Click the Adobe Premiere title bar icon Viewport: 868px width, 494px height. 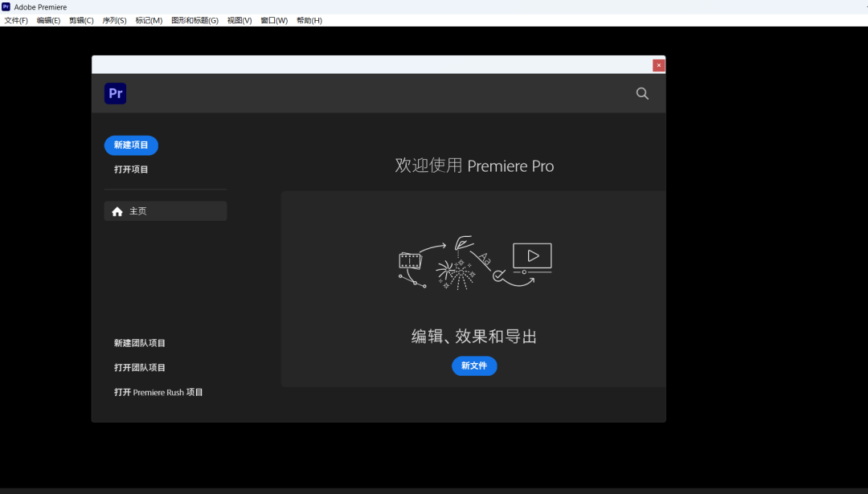(6, 7)
